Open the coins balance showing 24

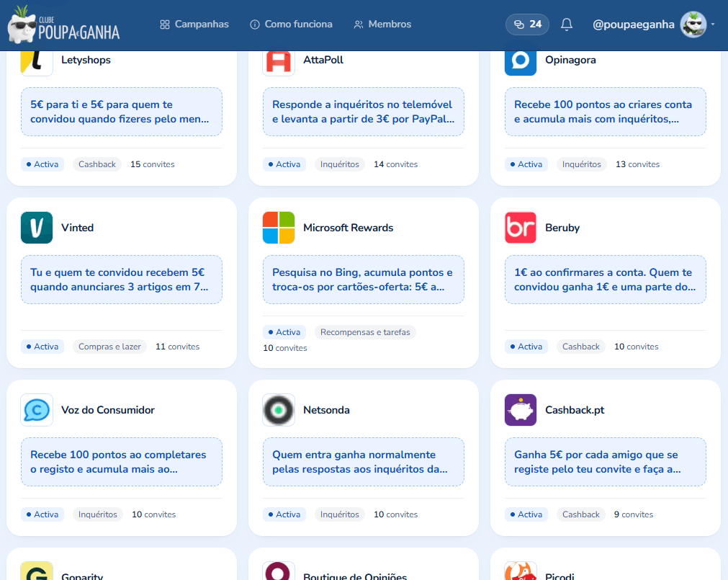coord(527,24)
